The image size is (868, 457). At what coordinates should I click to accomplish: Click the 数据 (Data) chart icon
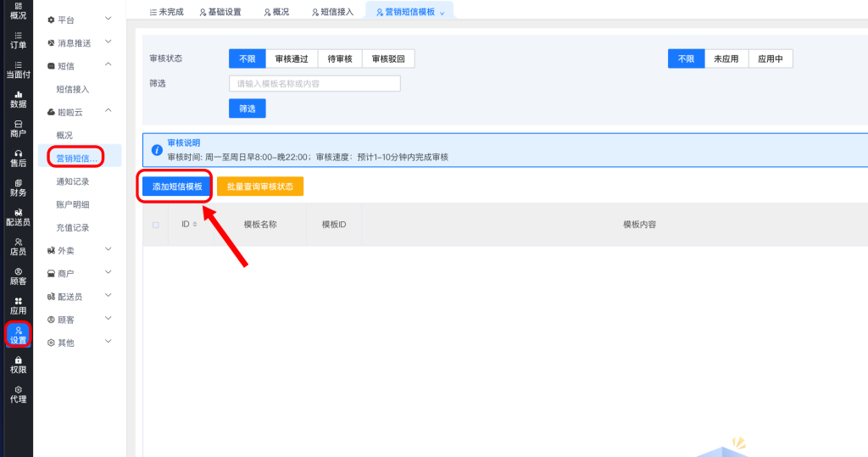tap(18, 99)
